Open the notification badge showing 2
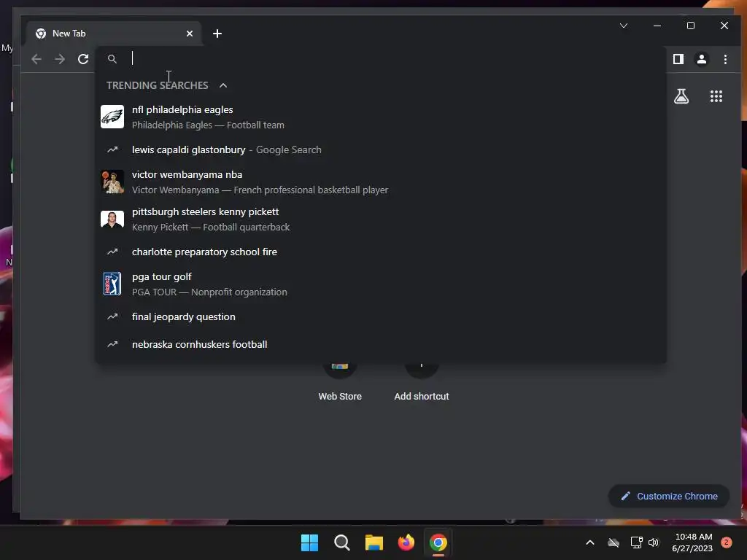This screenshot has width=747, height=560. [x=727, y=542]
